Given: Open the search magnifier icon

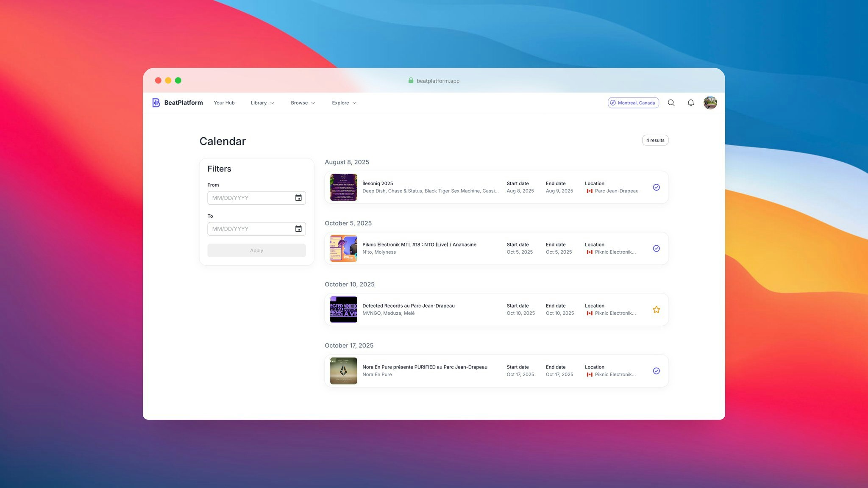Looking at the screenshot, I should tap(671, 103).
